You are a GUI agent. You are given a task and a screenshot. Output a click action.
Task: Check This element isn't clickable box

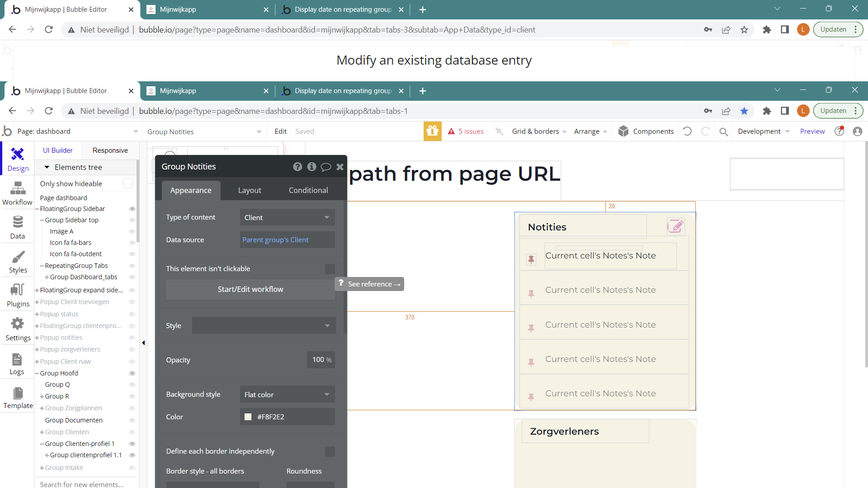[330, 269]
